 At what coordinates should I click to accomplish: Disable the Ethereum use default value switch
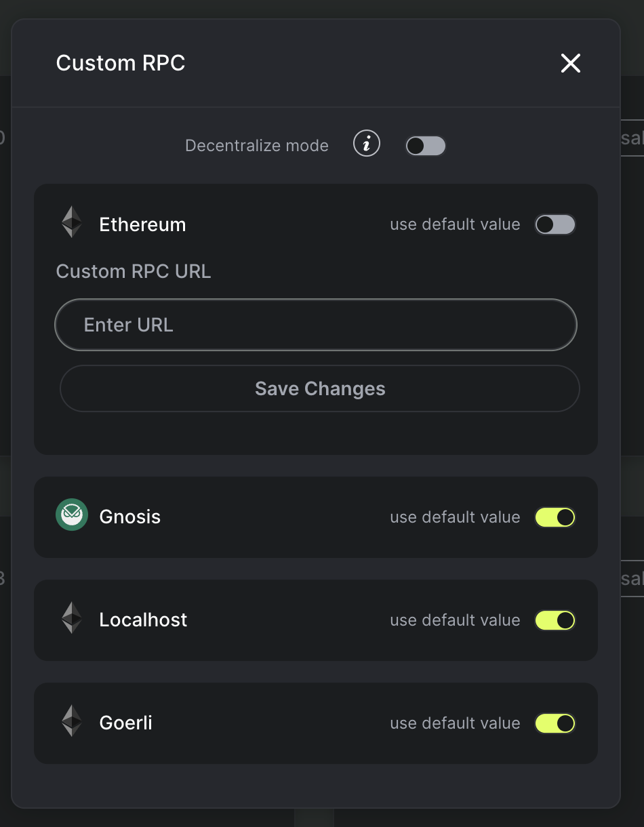[x=555, y=224]
